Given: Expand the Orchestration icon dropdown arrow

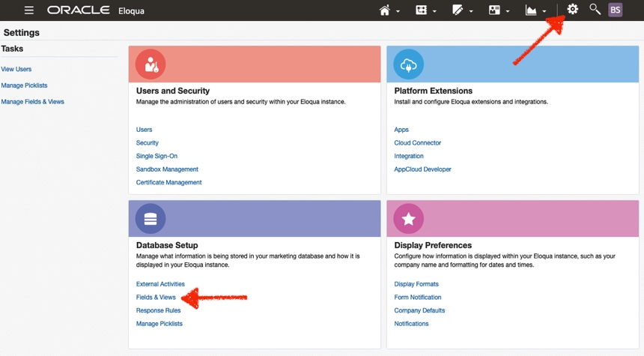Looking at the screenshot, I should 434,11.
